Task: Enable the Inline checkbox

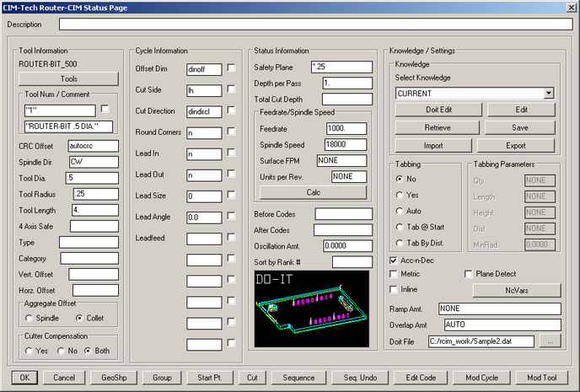Action: (x=394, y=289)
